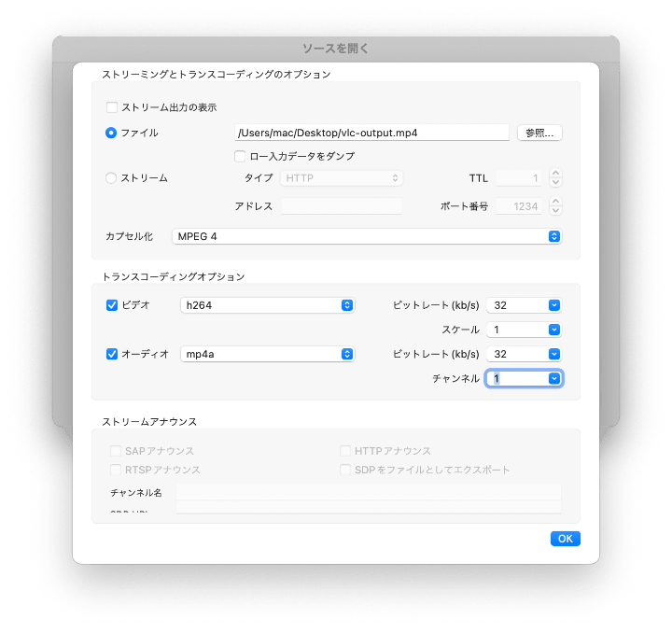672x633 pixels.
Task: Toggle the RTSPアナウンス checkbox
Action: [x=116, y=470]
